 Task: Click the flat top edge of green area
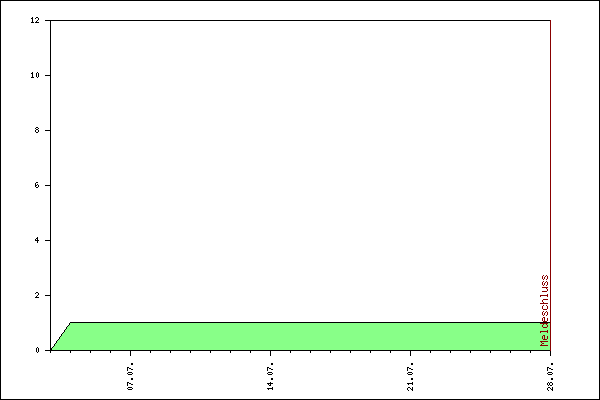pos(300,323)
